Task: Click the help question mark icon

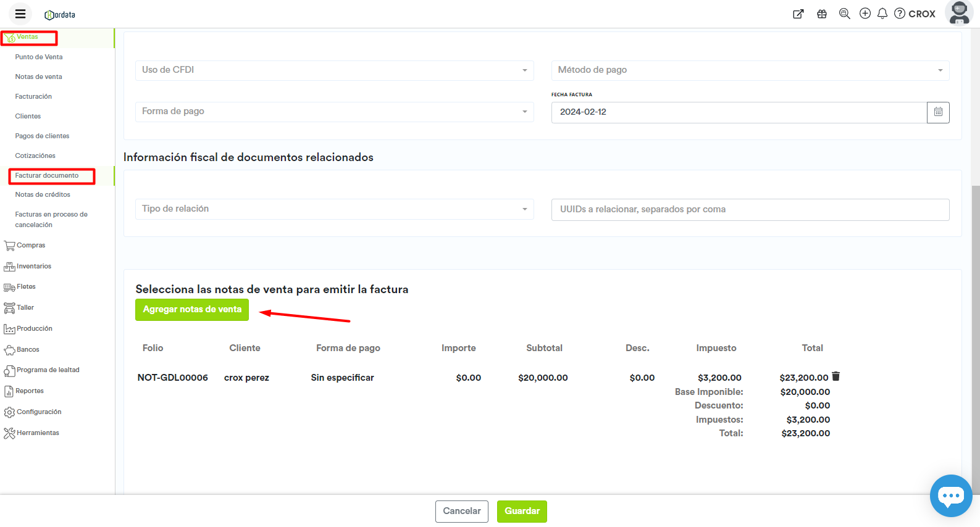Action: 900,14
